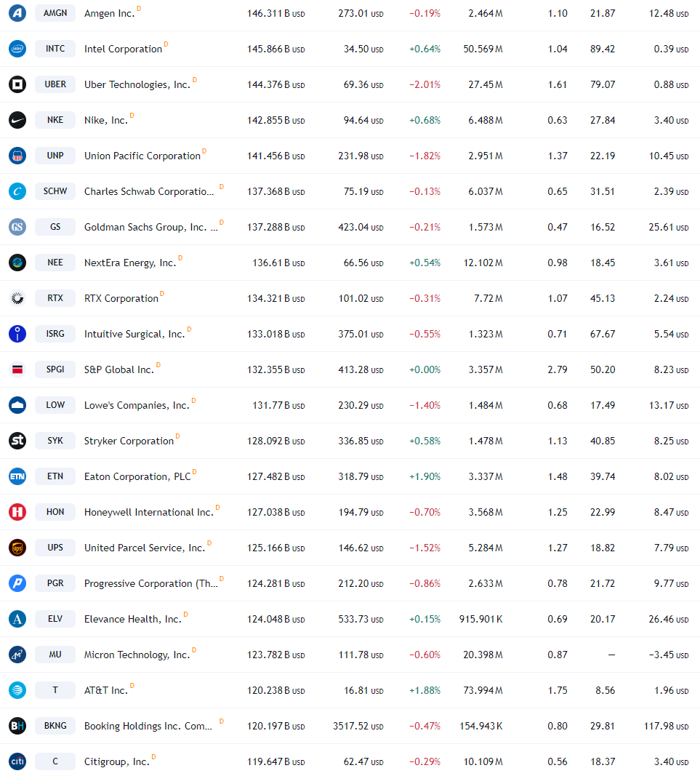
Task: Click the UPS shield logo icon
Action: point(17,548)
